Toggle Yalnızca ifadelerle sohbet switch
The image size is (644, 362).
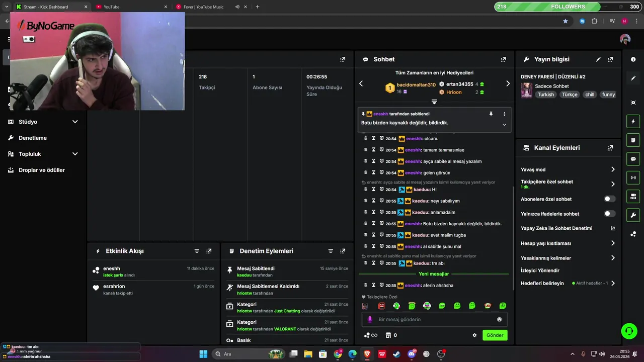coord(609,214)
